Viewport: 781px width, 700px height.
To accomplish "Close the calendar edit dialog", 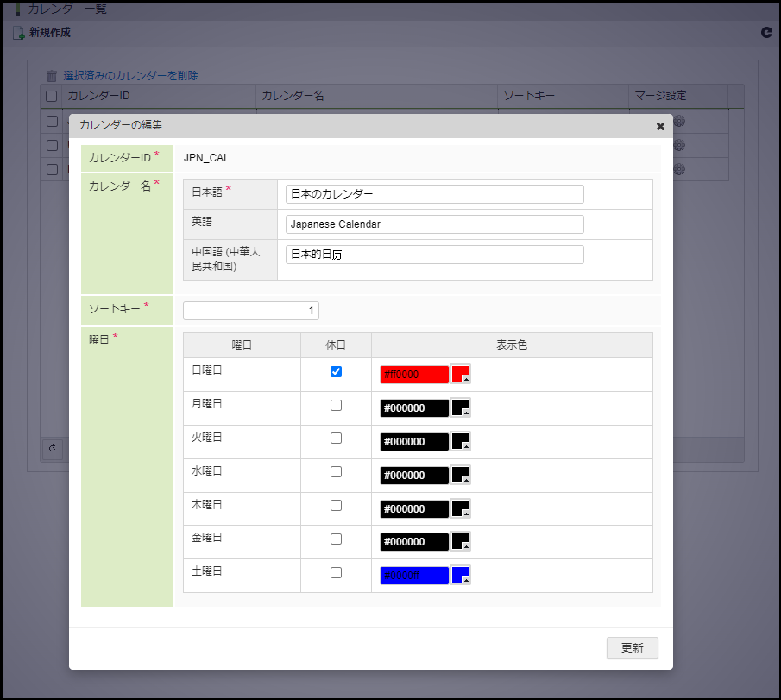I will click(660, 127).
